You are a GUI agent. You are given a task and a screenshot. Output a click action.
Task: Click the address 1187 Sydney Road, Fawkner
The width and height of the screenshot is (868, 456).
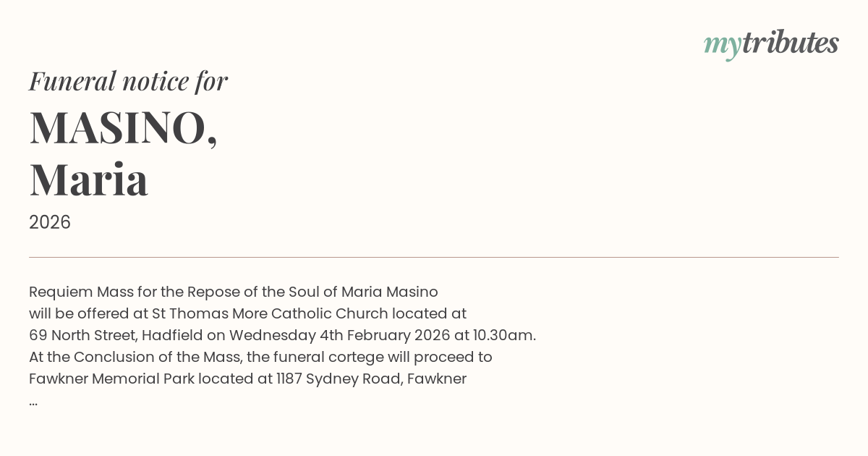(371, 379)
